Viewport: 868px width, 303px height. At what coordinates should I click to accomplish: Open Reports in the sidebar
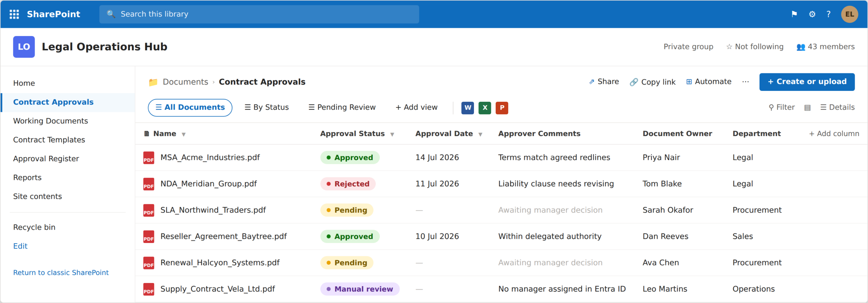click(27, 177)
